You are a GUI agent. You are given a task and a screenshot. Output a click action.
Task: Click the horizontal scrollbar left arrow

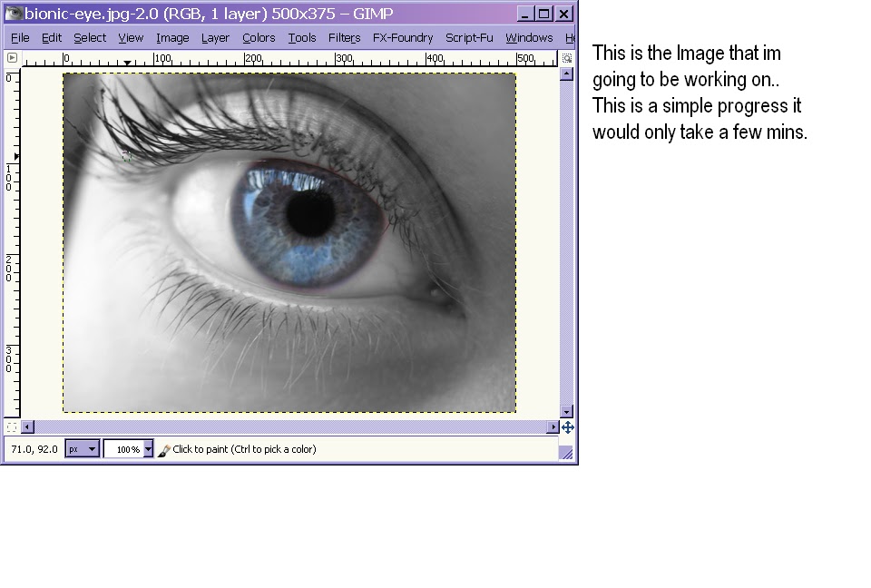[x=28, y=426]
